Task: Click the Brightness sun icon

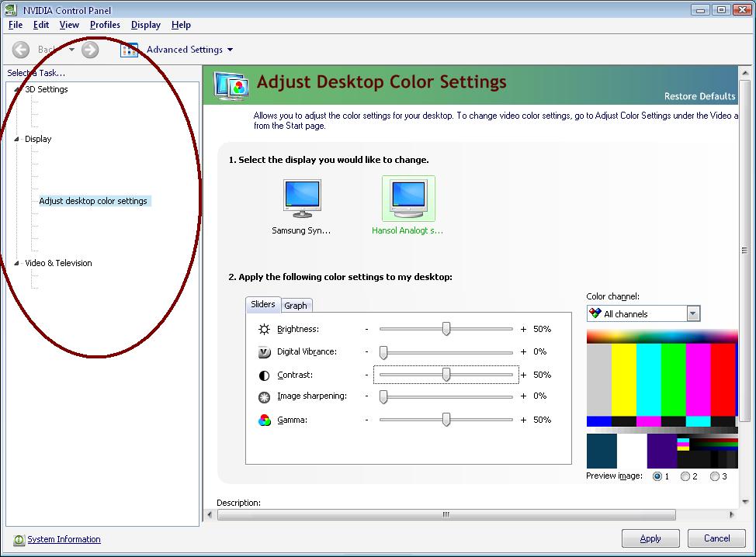Action: pos(264,329)
